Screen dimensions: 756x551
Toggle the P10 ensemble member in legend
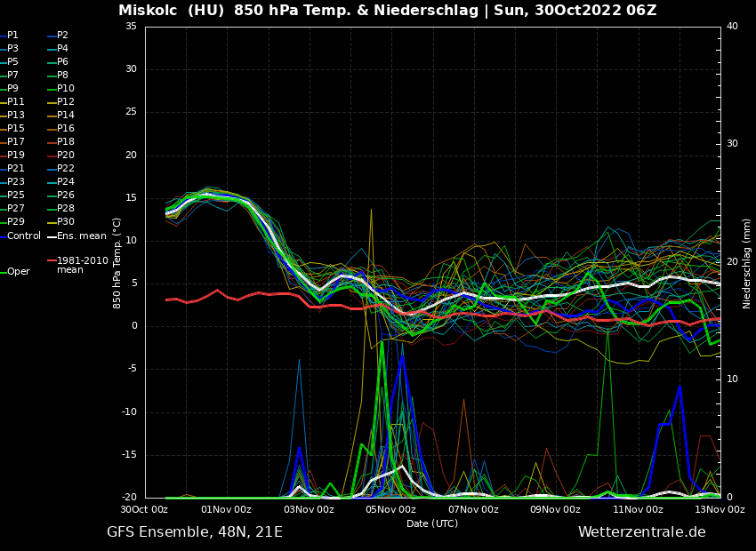(x=65, y=89)
